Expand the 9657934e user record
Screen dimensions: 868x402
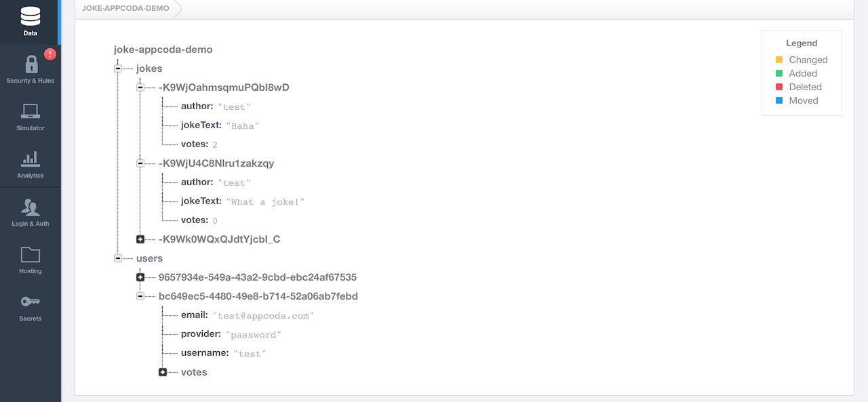140,277
